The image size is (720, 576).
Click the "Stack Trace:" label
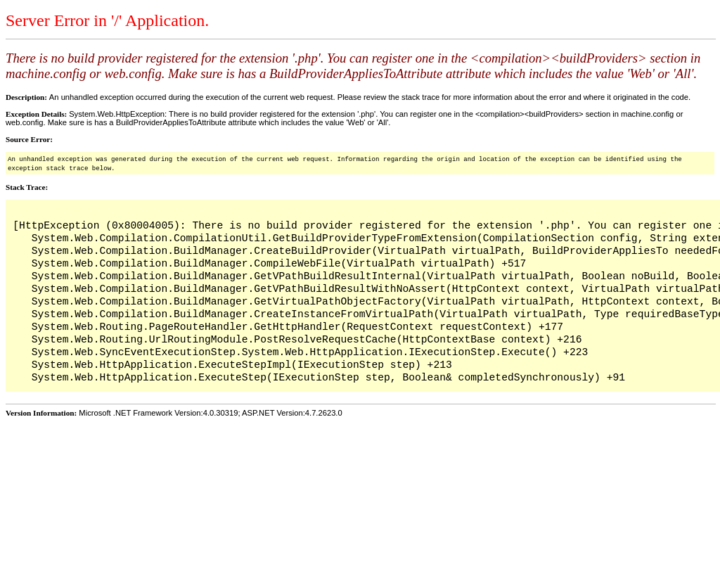[27, 187]
